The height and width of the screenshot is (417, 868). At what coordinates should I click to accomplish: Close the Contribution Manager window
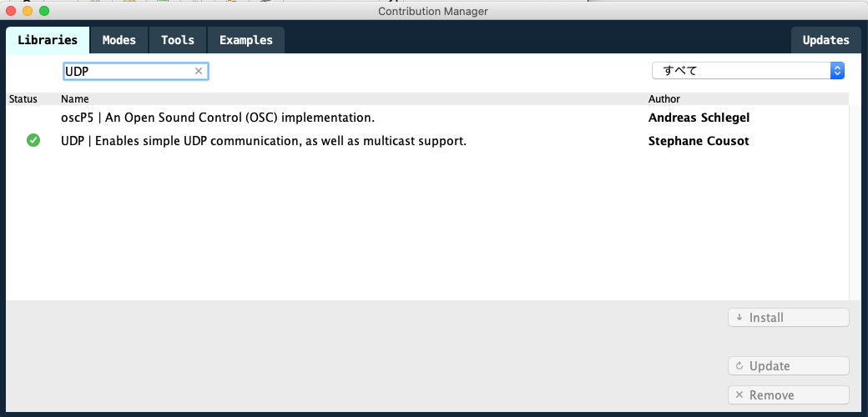click(x=12, y=11)
